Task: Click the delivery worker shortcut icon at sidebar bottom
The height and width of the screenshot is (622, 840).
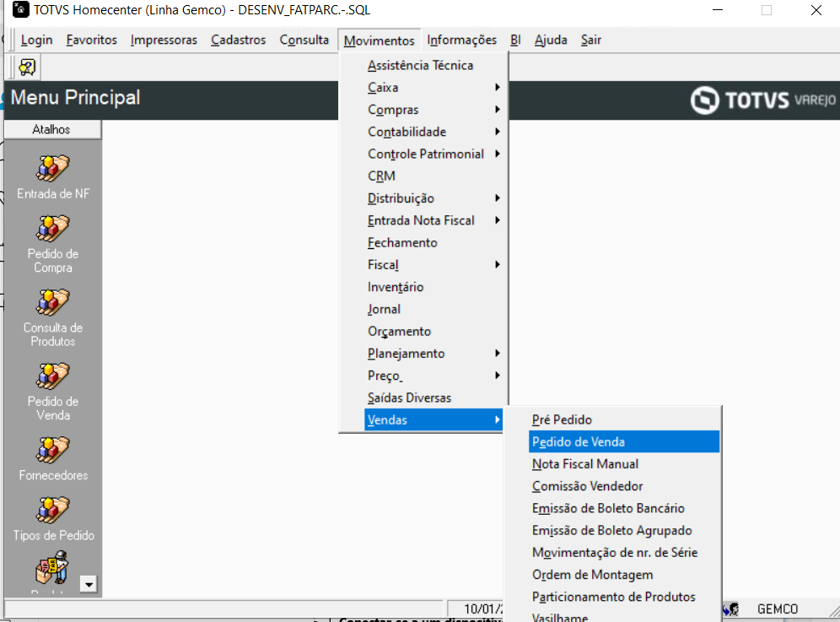Action: click(x=52, y=568)
